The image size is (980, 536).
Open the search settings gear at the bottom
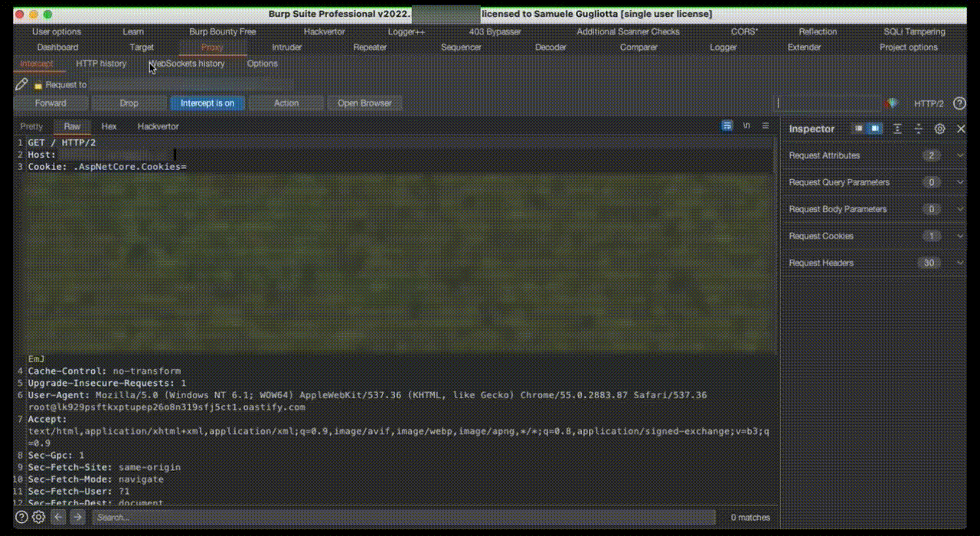coord(38,517)
